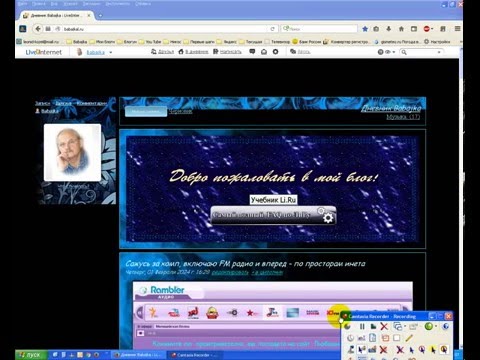Open the Дневник Babajka header link
The image size is (480, 360).
pyautogui.click(x=391, y=108)
